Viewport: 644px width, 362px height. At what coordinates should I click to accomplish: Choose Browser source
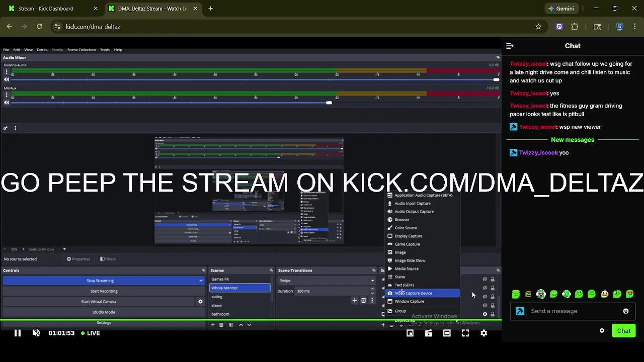tap(423, 220)
